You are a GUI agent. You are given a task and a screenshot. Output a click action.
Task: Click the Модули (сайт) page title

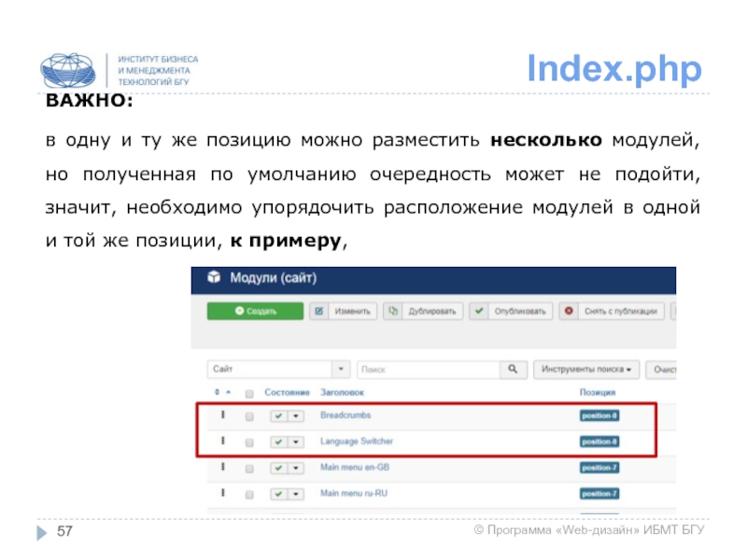coord(273,277)
